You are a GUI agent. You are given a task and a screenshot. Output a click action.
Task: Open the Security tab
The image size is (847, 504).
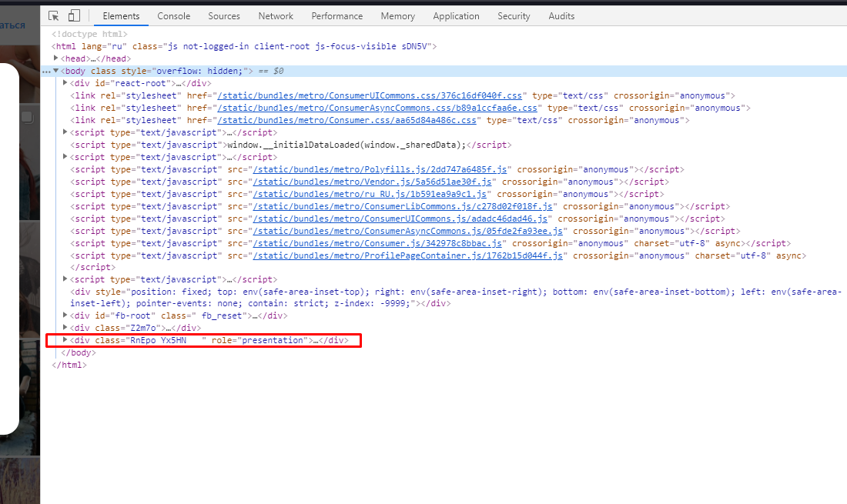coord(514,16)
